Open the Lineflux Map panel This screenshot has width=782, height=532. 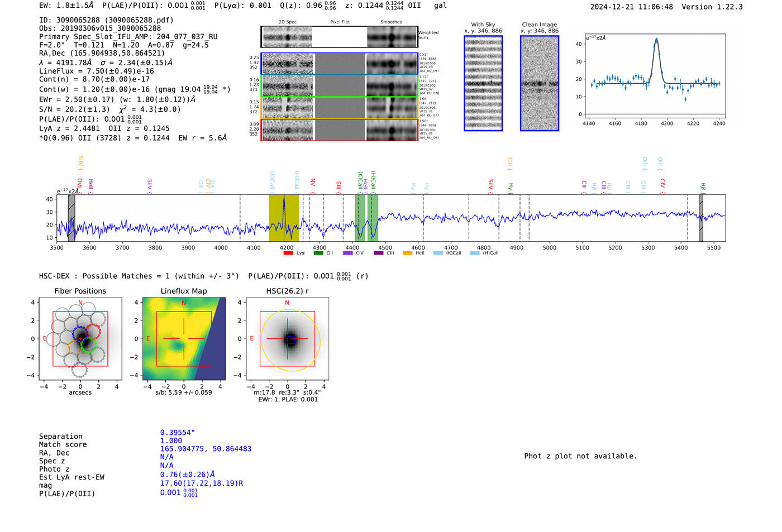coord(184,339)
